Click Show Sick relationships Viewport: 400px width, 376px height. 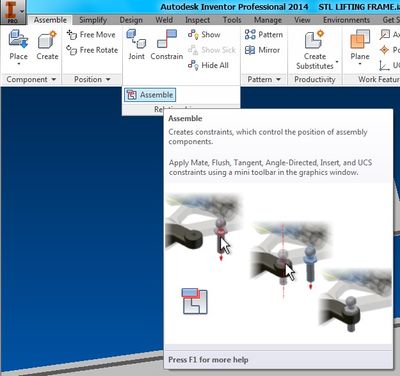tap(212, 50)
